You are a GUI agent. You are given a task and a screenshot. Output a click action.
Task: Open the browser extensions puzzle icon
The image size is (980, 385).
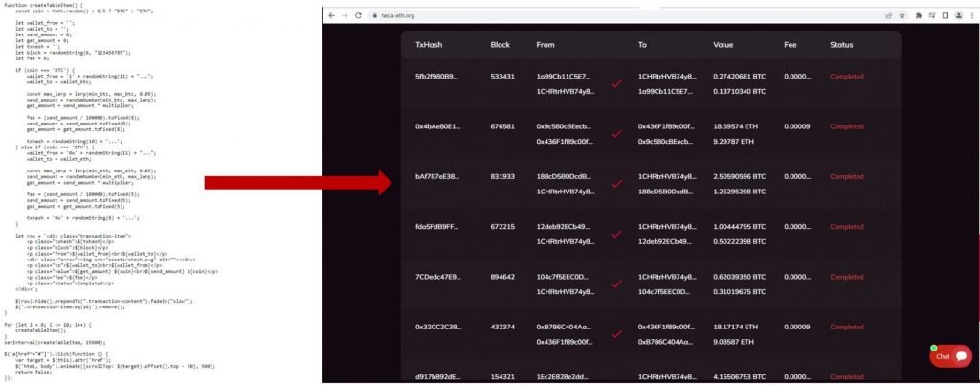(x=919, y=15)
